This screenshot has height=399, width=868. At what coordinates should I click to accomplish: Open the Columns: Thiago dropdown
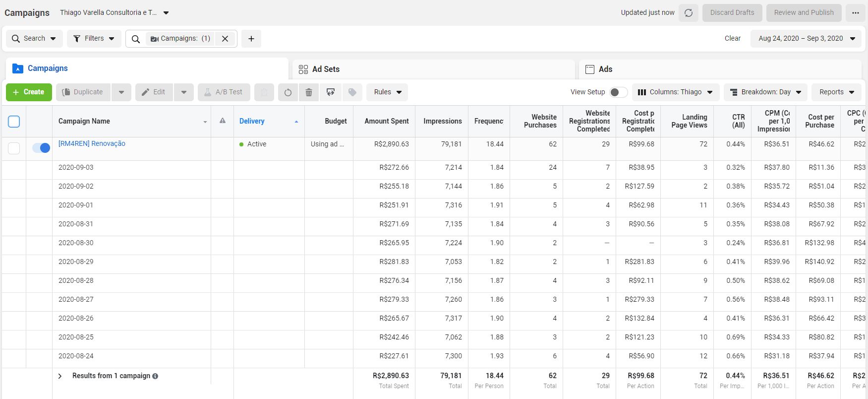point(675,92)
